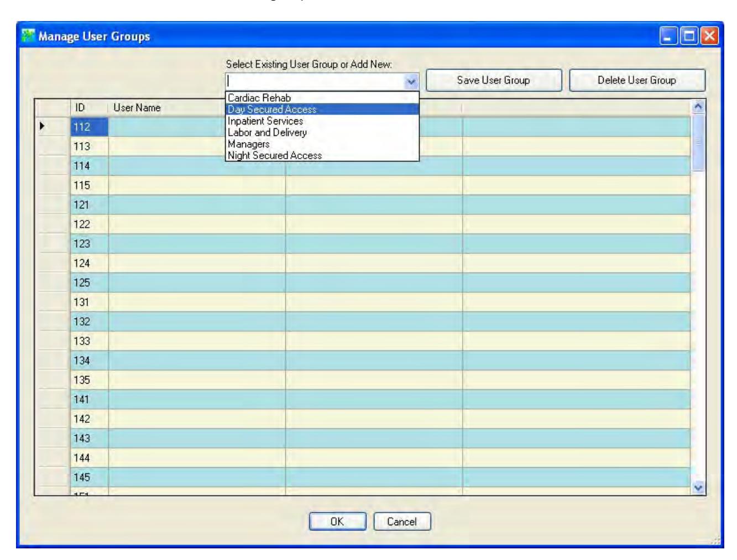This screenshot has height=560, width=737.
Task: Minimize the Manage User Groups window
Action: pos(669,36)
